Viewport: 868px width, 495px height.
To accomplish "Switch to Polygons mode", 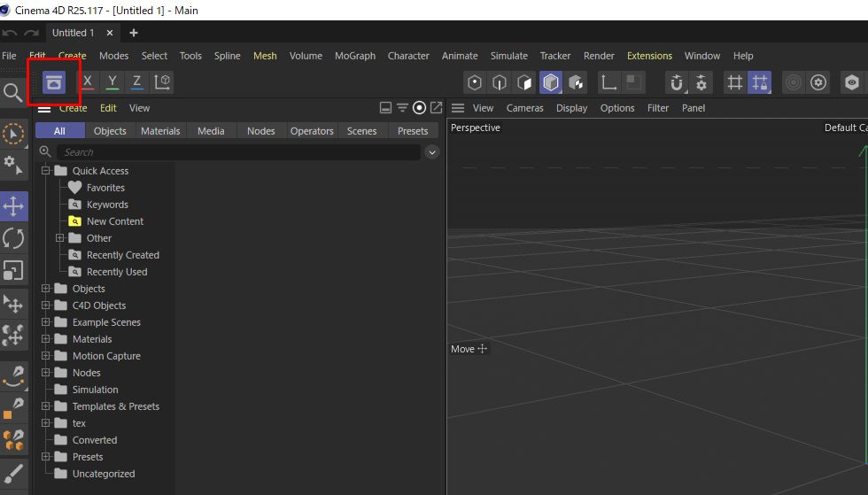I will coord(524,82).
